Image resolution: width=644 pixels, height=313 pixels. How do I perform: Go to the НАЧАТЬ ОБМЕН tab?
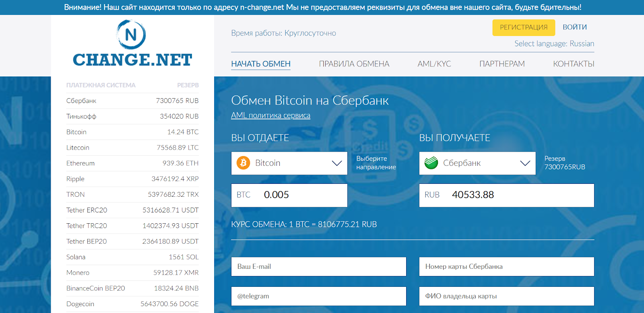[261, 64]
